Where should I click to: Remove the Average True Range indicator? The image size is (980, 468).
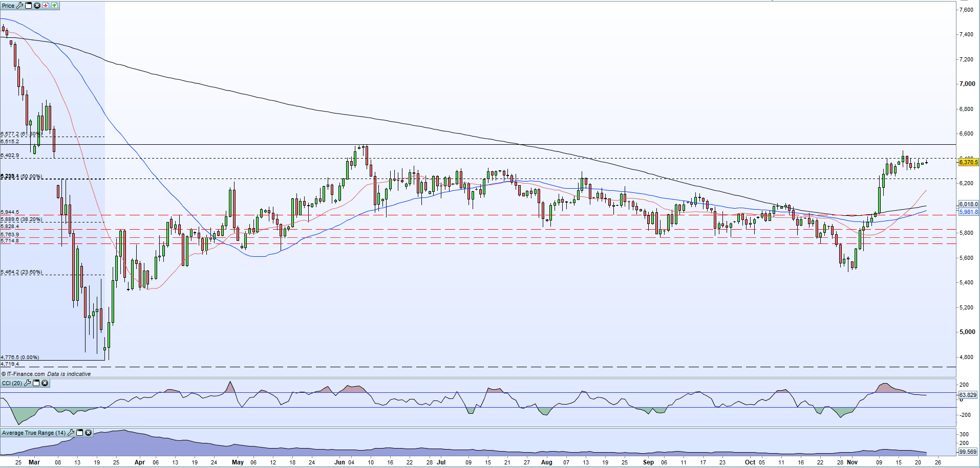pos(88,433)
